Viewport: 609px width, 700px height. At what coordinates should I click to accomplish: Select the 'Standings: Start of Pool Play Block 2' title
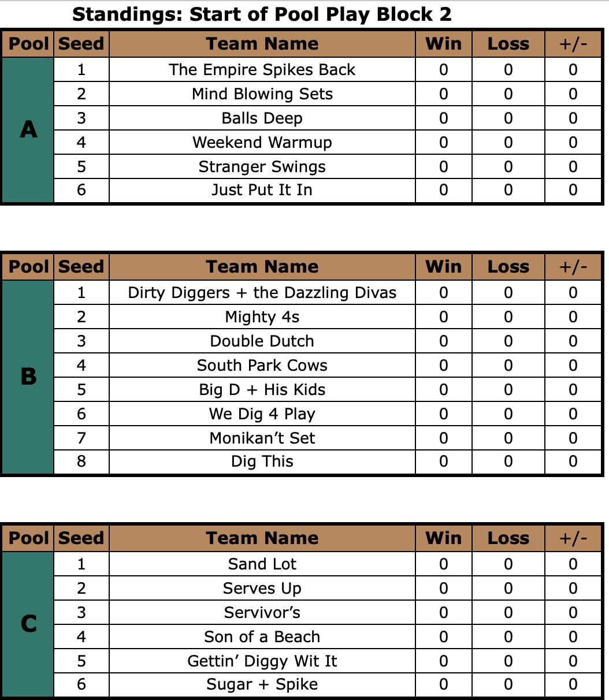tap(262, 14)
